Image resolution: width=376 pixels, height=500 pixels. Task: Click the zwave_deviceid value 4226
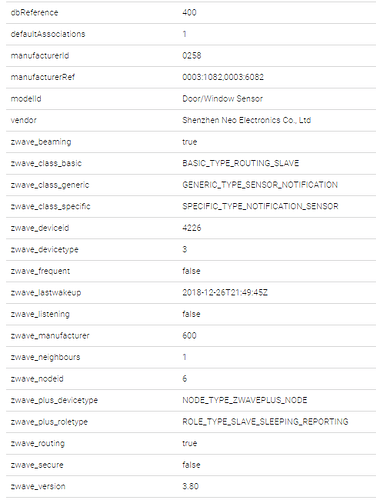pos(192,228)
